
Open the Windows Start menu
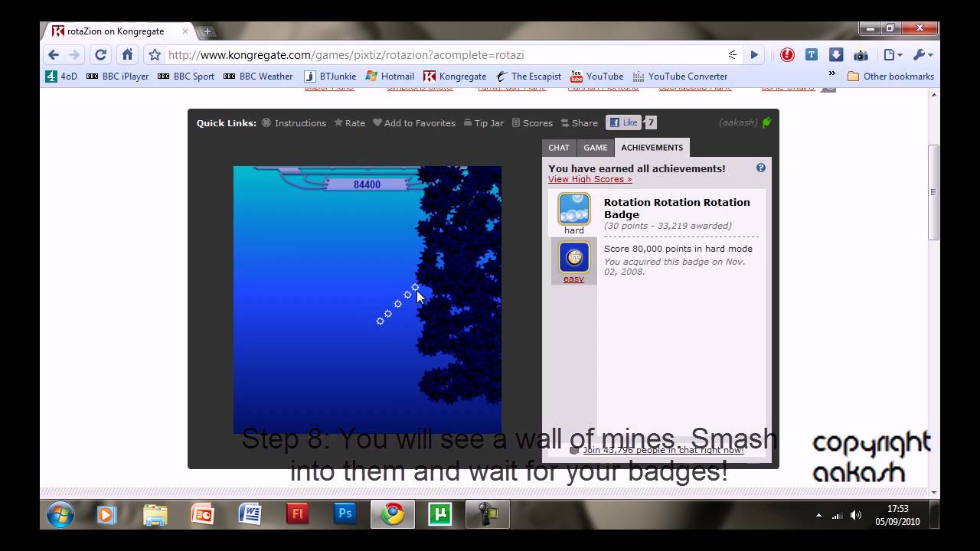click(x=60, y=514)
